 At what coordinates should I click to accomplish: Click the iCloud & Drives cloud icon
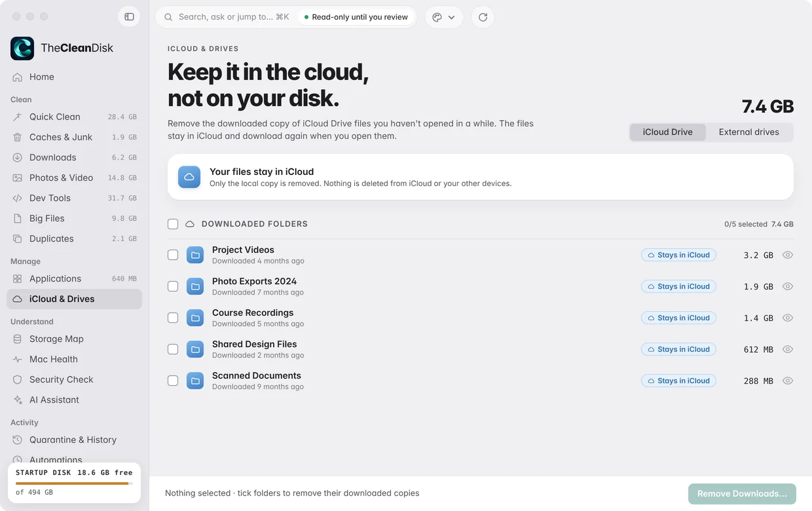pos(18,299)
